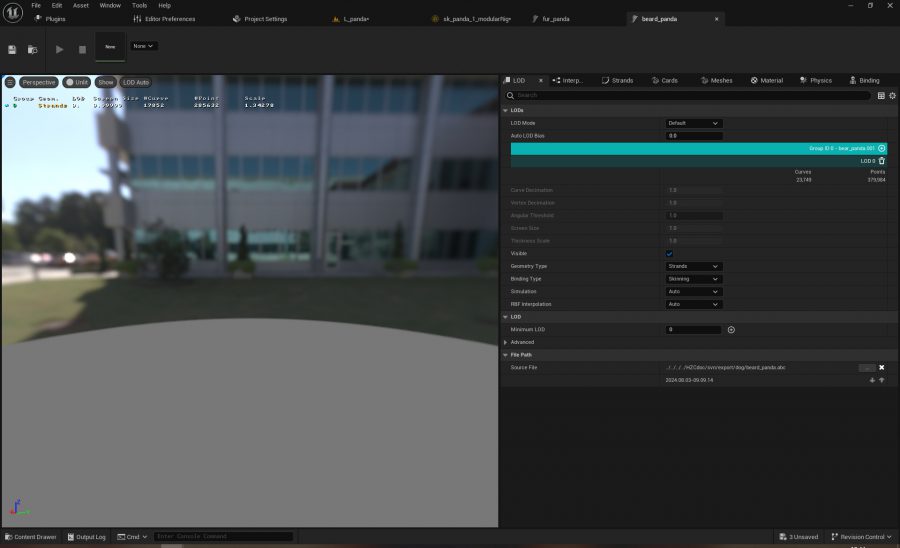Add LOD with the group plus icon
This screenshot has width=900, height=548.
882,149
